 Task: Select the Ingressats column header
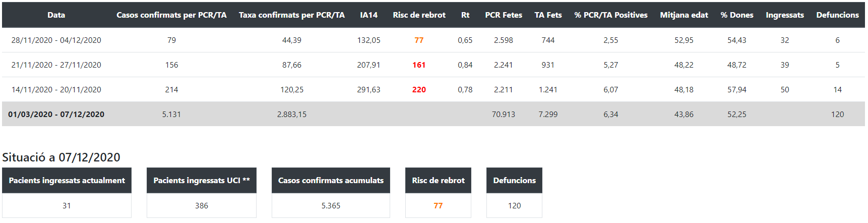pyautogui.click(x=784, y=15)
